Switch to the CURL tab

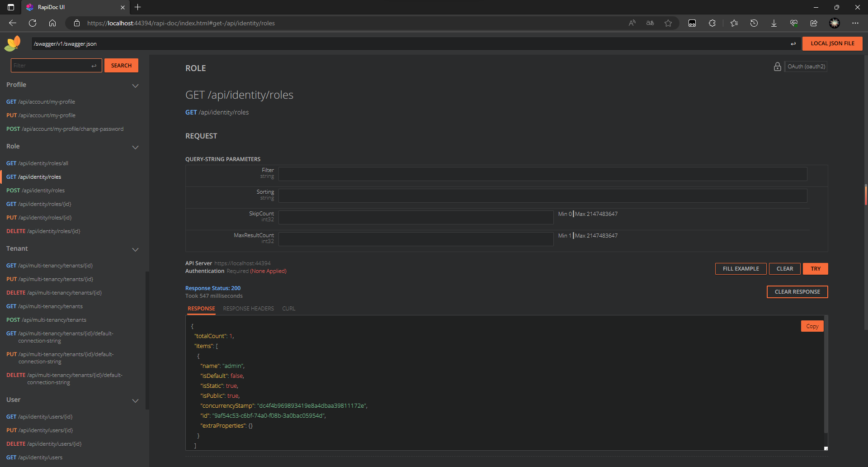click(288, 309)
